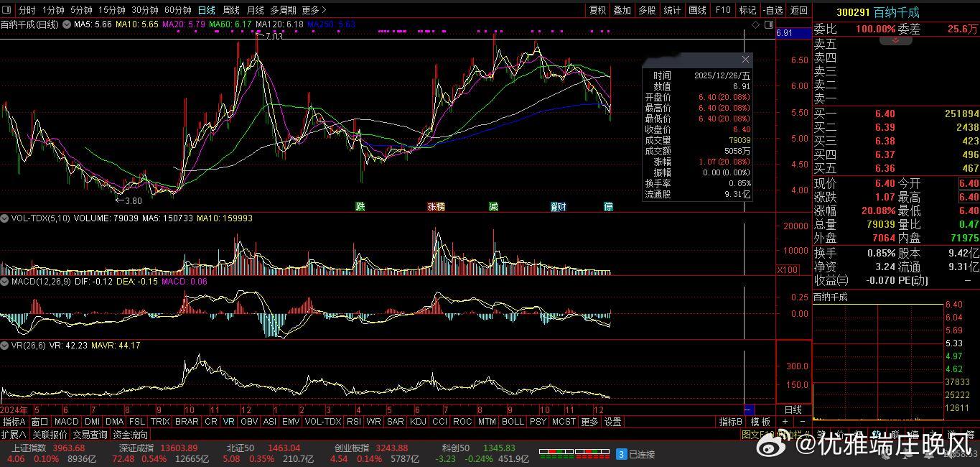This screenshot has width=980, height=467.
Task: Open the main chart indicator dropdown arrow
Action: click(67, 24)
